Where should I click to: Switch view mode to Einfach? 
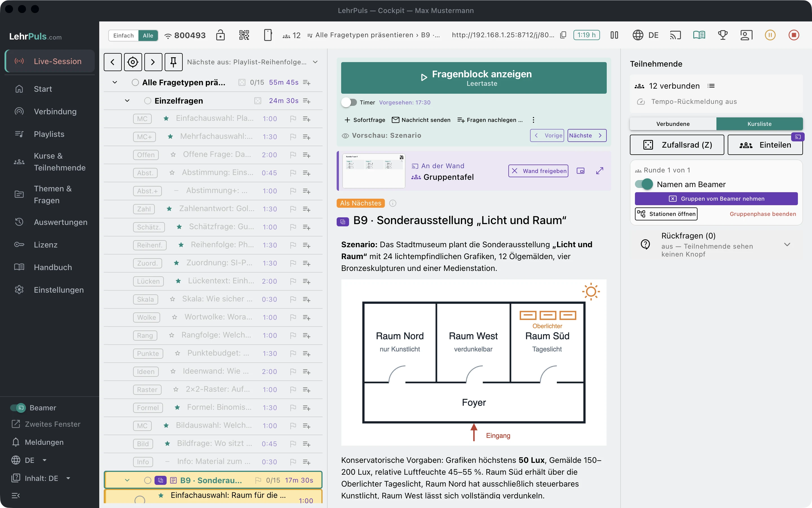point(123,35)
